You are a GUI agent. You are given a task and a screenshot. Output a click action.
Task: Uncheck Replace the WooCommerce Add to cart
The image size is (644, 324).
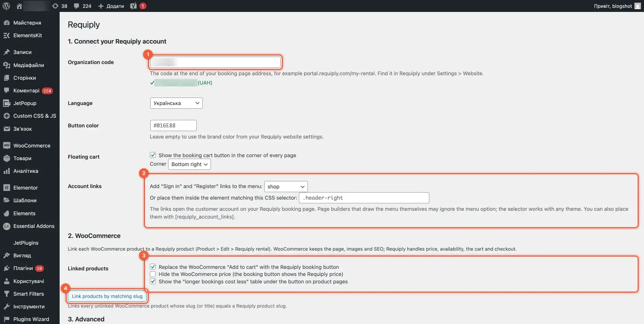click(153, 267)
